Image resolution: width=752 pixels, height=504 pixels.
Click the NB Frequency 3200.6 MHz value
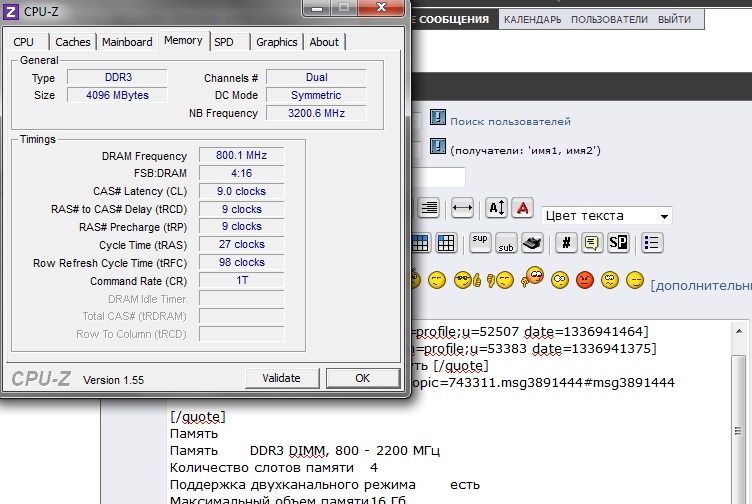[316, 113]
